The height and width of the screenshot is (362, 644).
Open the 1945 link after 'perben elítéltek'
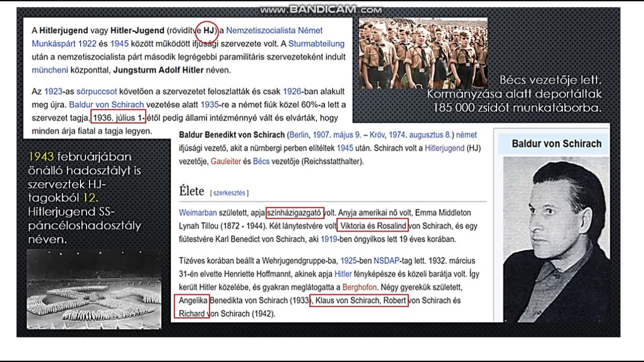[345, 148]
